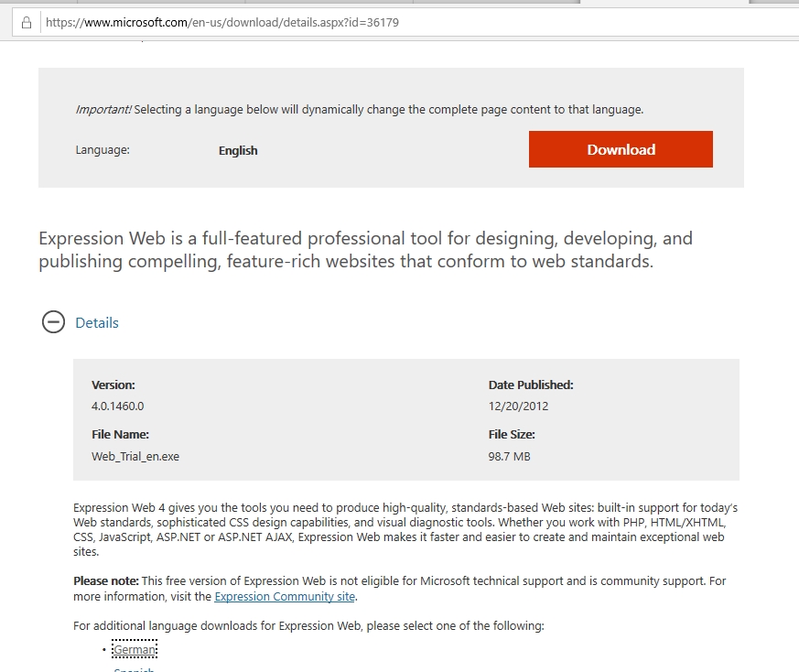Click the file size 98.7 MB
This screenshot has width=799, height=672.
509,456
